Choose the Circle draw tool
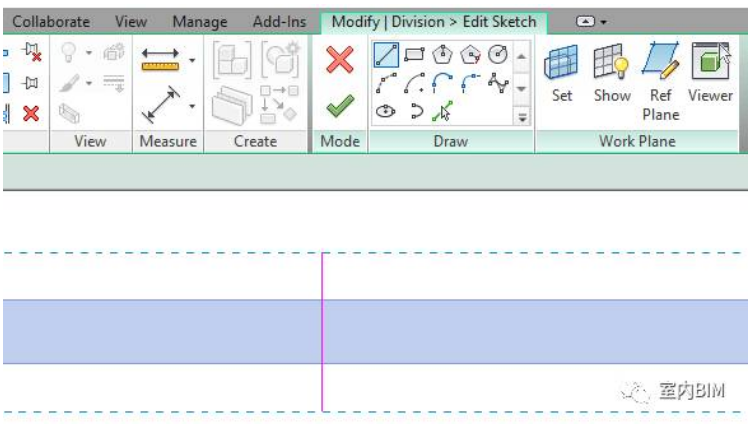The width and height of the screenshot is (756, 428). (497, 56)
